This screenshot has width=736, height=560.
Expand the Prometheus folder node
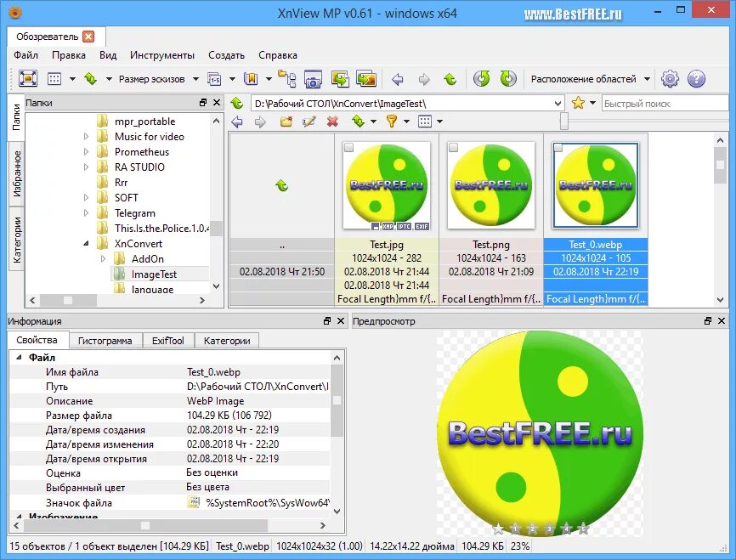pyautogui.click(x=87, y=151)
